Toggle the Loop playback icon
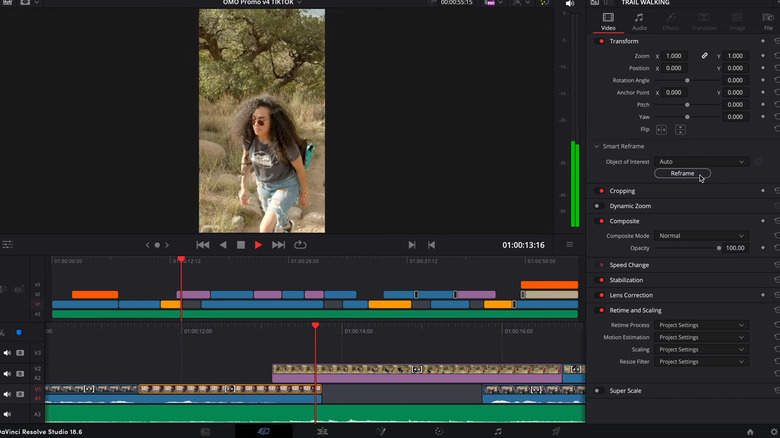The width and height of the screenshot is (780, 438). 300,245
